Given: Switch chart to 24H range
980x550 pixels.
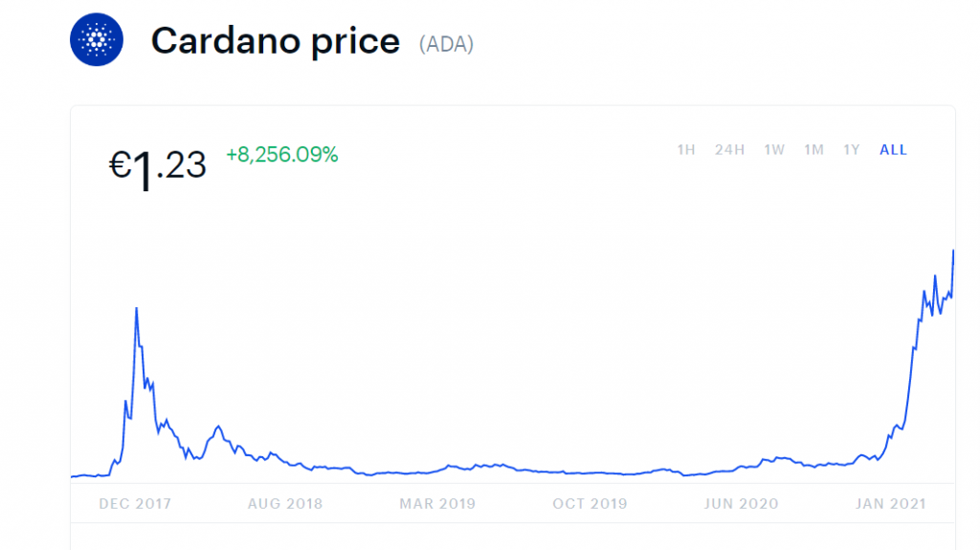Looking at the screenshot, I should [x=729, y=150].
